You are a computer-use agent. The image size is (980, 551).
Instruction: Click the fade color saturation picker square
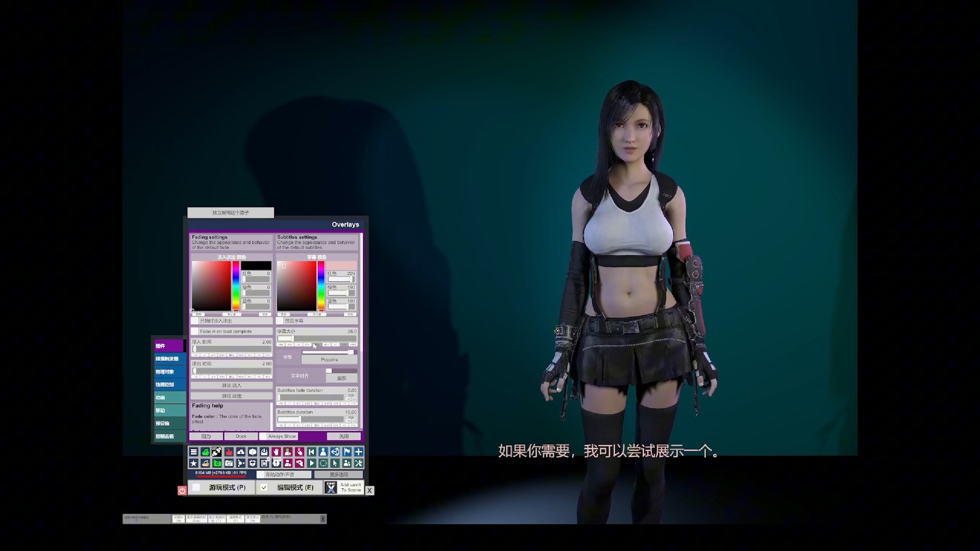[211, 286]
